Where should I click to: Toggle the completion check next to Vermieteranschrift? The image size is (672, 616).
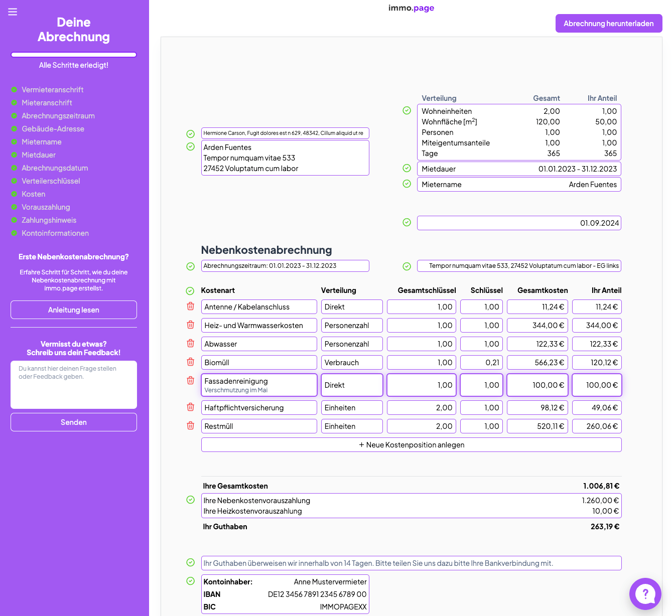pos(14,89)
